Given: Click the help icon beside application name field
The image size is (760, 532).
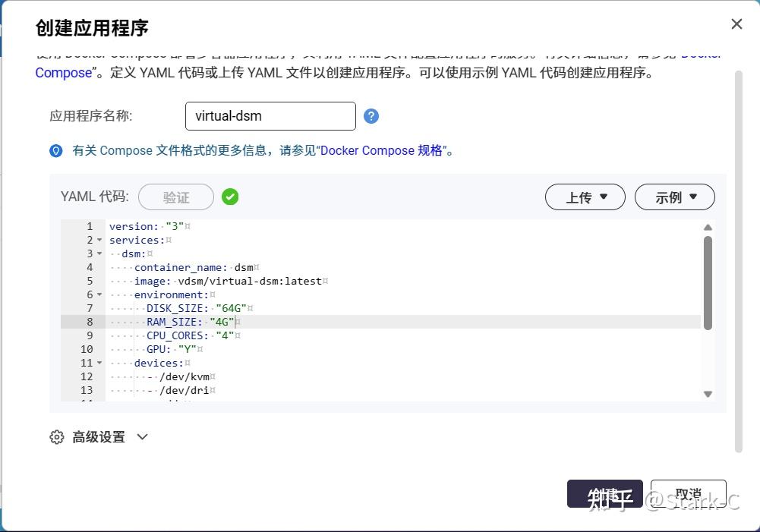Looking at the screenshot, I should (371, 115).
